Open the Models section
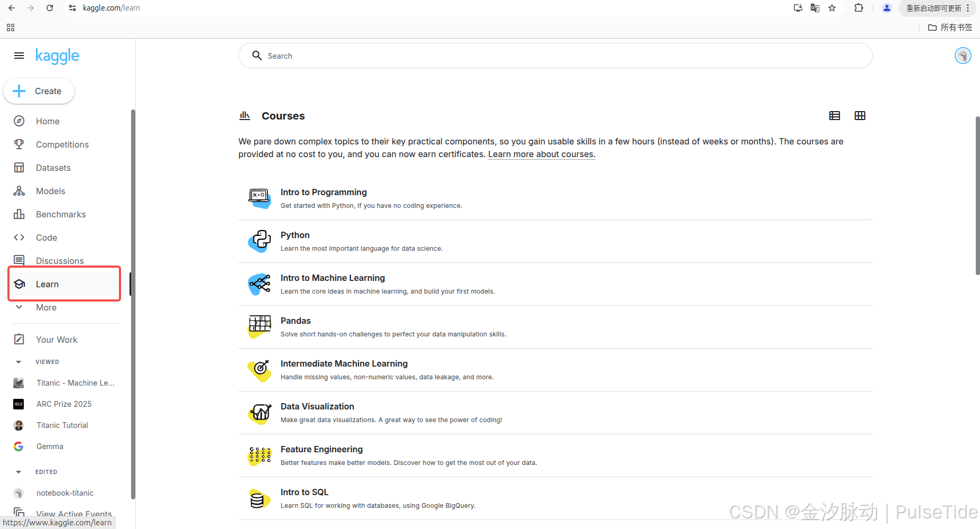980x529 pixels. click(x=51, y=191)
